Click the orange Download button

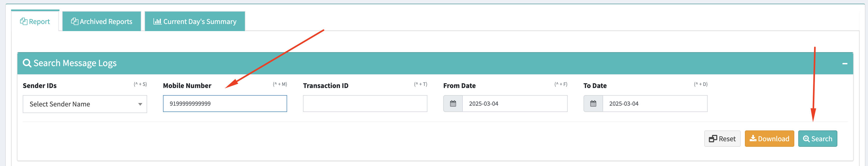769,139
